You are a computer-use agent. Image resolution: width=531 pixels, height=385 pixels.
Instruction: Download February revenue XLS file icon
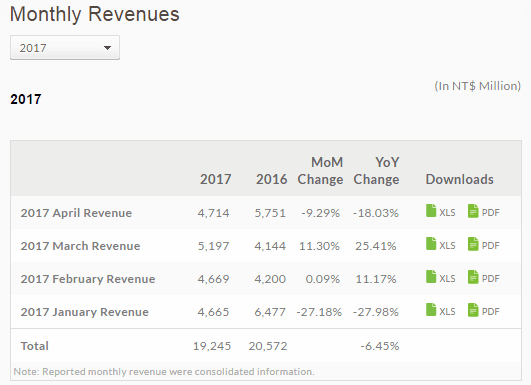point(431,277)
